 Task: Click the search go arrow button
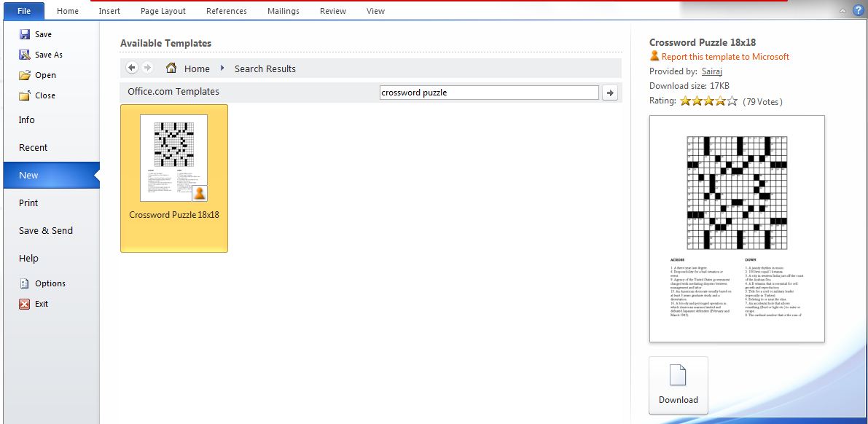tap(609, 93)
